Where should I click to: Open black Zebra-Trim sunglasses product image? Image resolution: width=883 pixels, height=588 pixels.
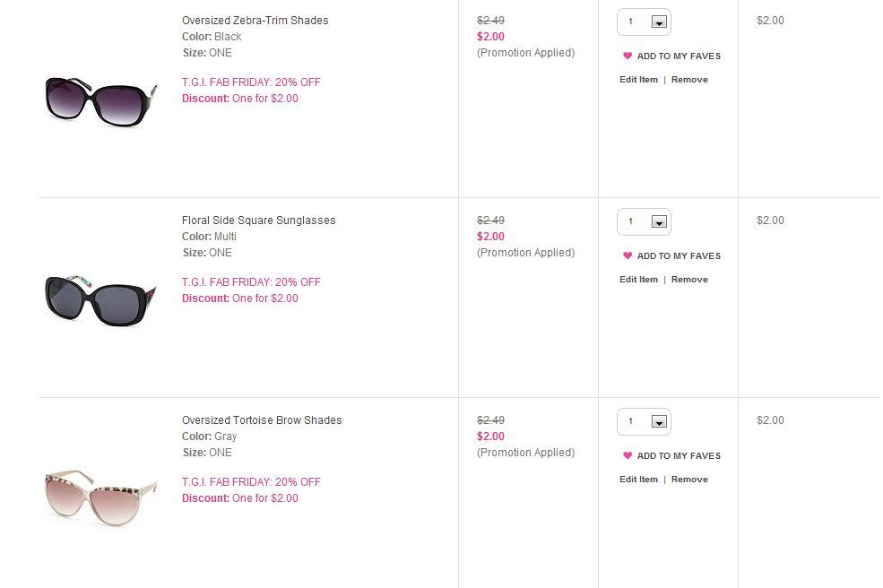click(100, 101)
